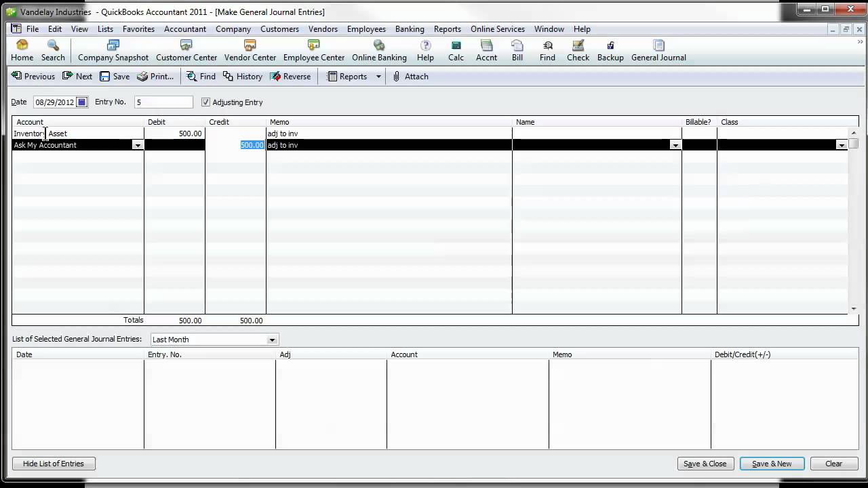Click Save & New button
The width and height of the screenshot is (868, 488).
[772, 464]
